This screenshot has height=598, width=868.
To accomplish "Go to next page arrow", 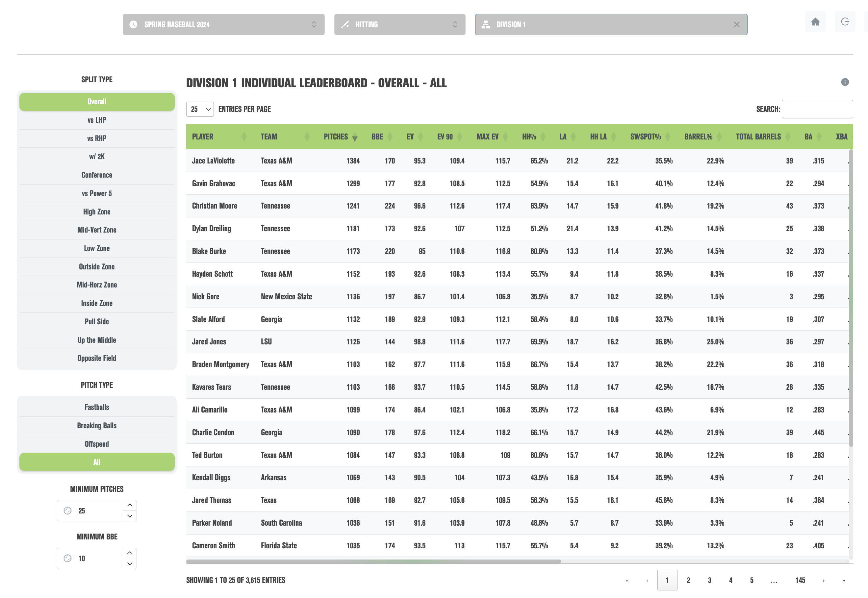I will pos(823,580).
